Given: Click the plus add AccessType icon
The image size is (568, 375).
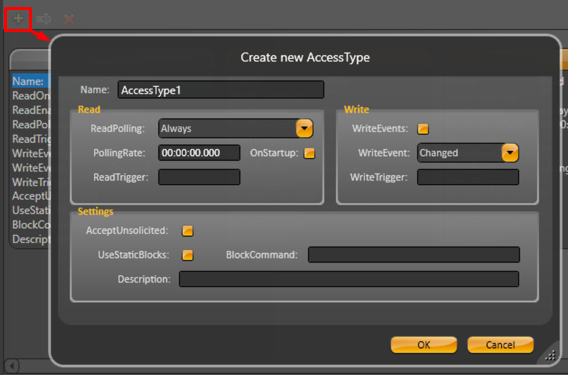Looking at the screenshot, I should pos(18,18).
